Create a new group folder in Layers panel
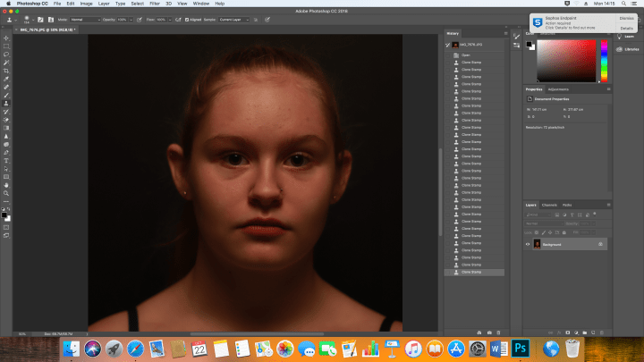Image resolution: width=644 pixels, height=362 pixels. tap(585, 333)
